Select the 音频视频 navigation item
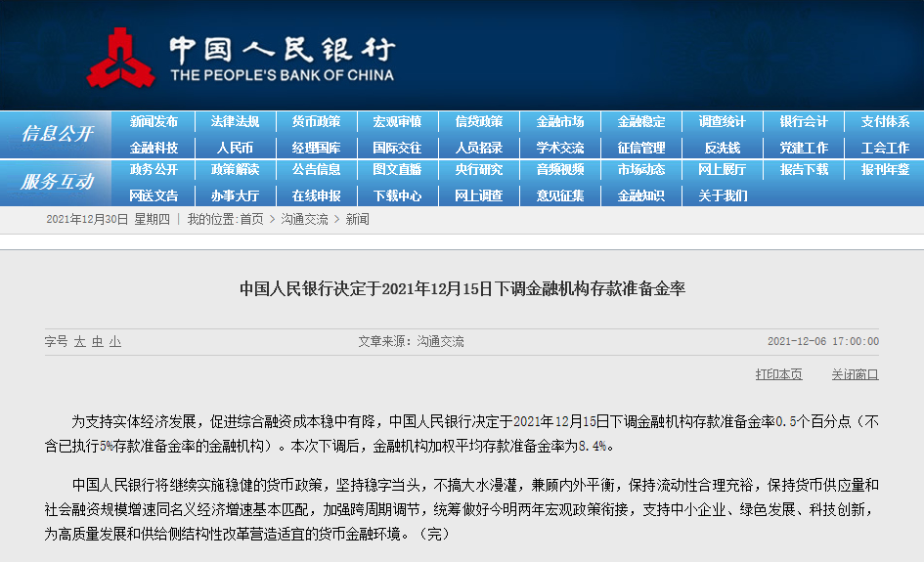924x562 pixels. (560, 170)
